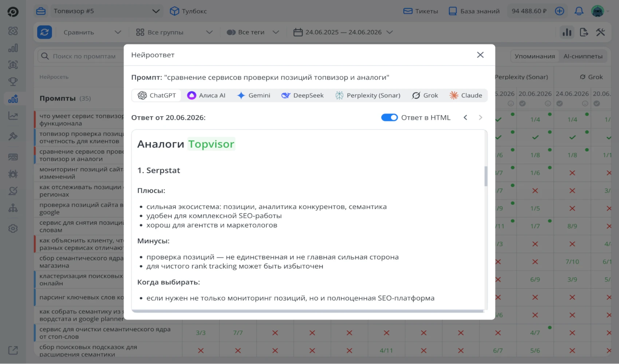The height and width of the screenshot is (364, 619).
Task: Open the chart view icon in toolbar
Action: click(x=567, y=32)
